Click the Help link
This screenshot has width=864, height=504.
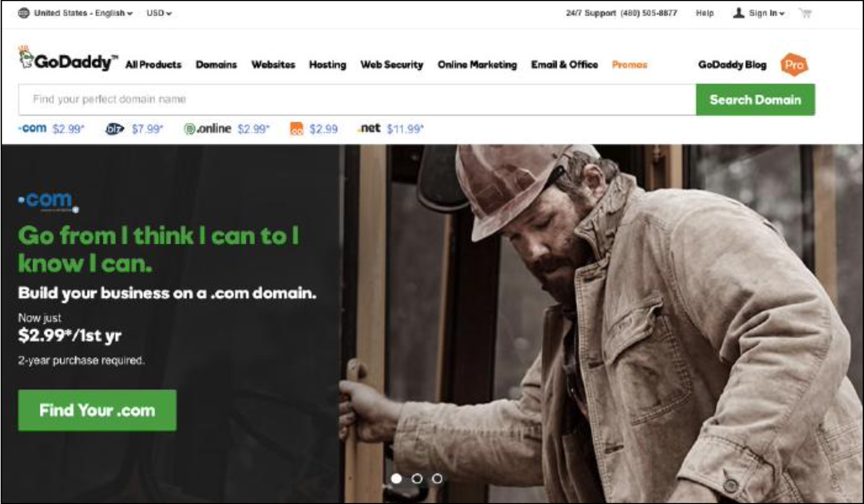click(x=705, y=13)
